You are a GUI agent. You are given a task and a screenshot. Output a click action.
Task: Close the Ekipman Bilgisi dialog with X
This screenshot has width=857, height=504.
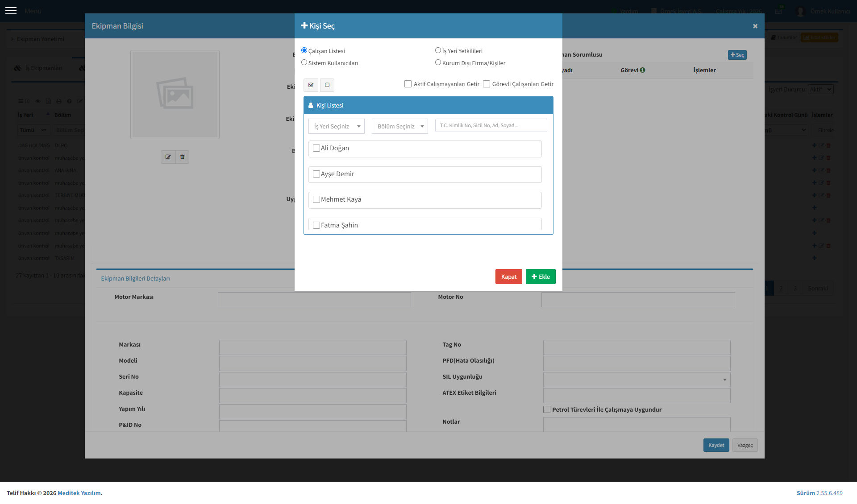pos(755,26)
